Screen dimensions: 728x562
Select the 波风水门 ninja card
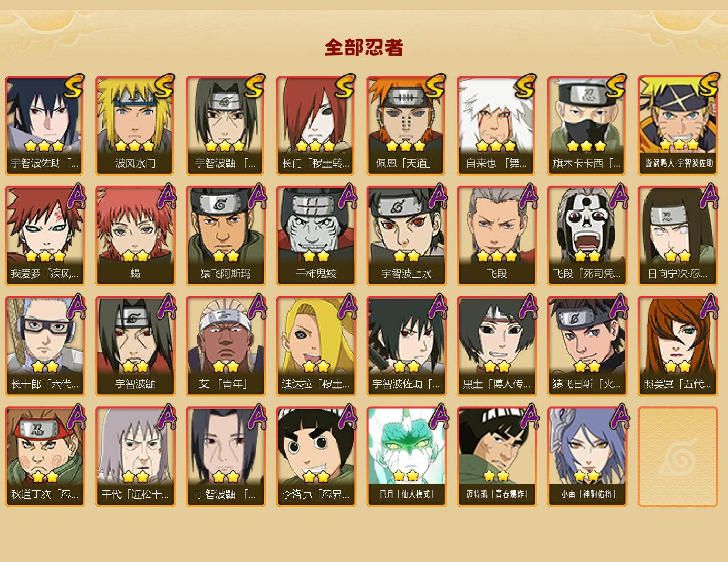coord(135,125)
